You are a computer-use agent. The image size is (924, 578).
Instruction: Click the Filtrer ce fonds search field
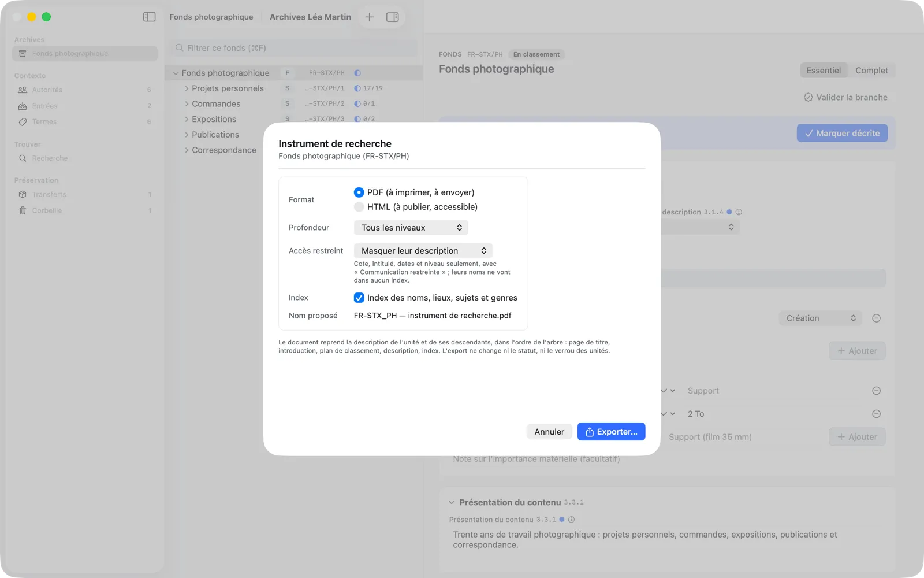click(293, 48)
